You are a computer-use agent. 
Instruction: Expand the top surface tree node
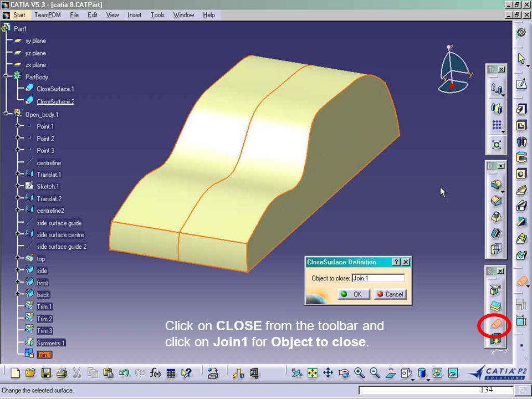[18, 258]
